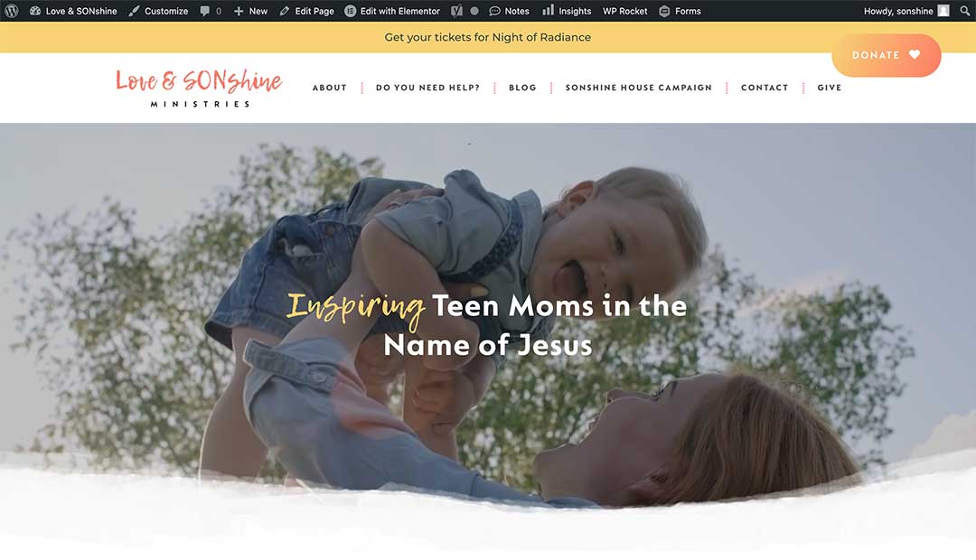Click the Yoast status dot indicator
976x560 pixels.
coord(474,11)
